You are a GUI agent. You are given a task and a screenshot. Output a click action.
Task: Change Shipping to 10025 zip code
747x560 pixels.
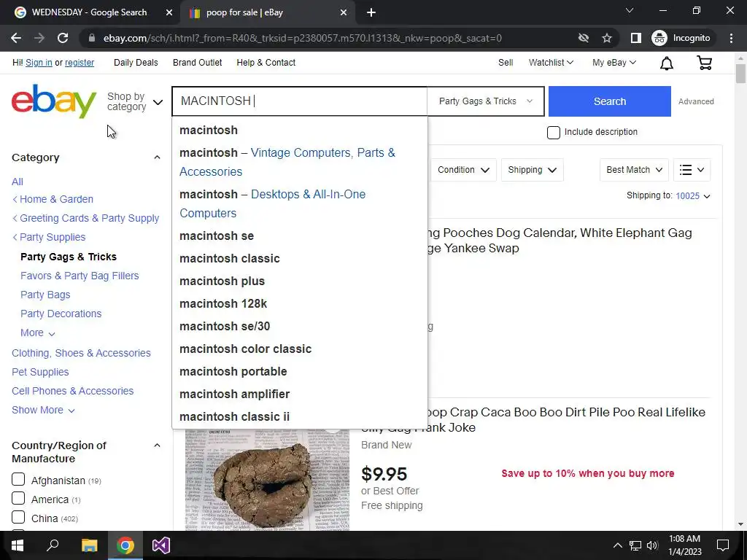coord(693,195)
